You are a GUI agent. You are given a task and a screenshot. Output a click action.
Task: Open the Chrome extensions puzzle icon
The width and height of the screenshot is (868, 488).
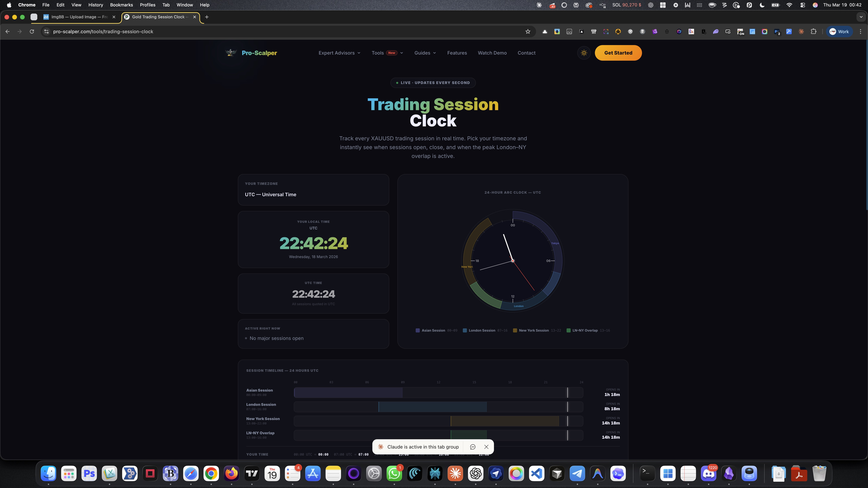[x=813, y=32]
